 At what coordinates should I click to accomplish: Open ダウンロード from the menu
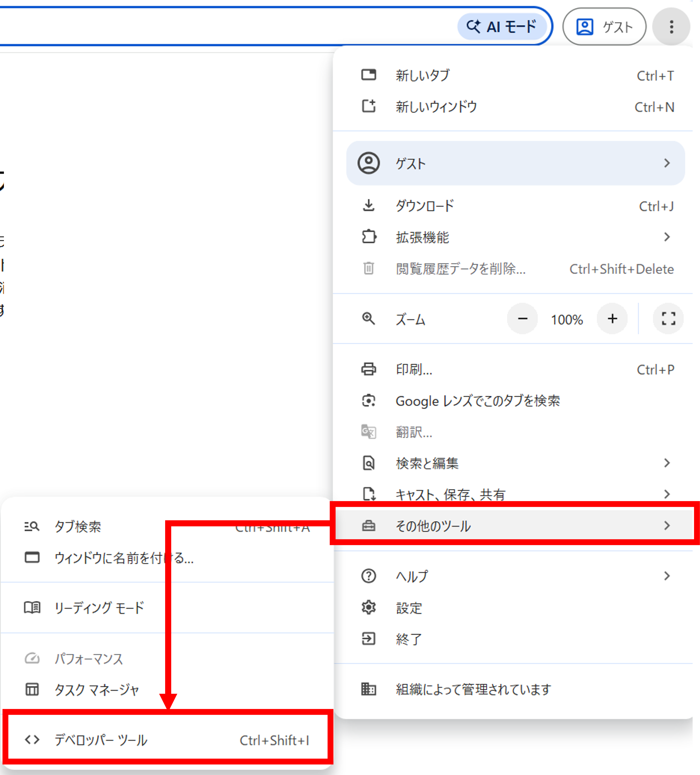[425, 206]
